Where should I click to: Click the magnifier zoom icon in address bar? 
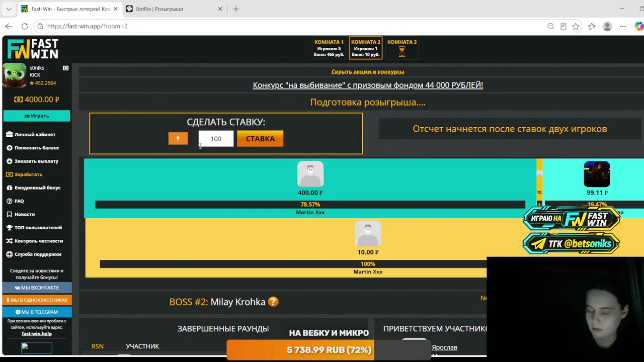(550, 26)
